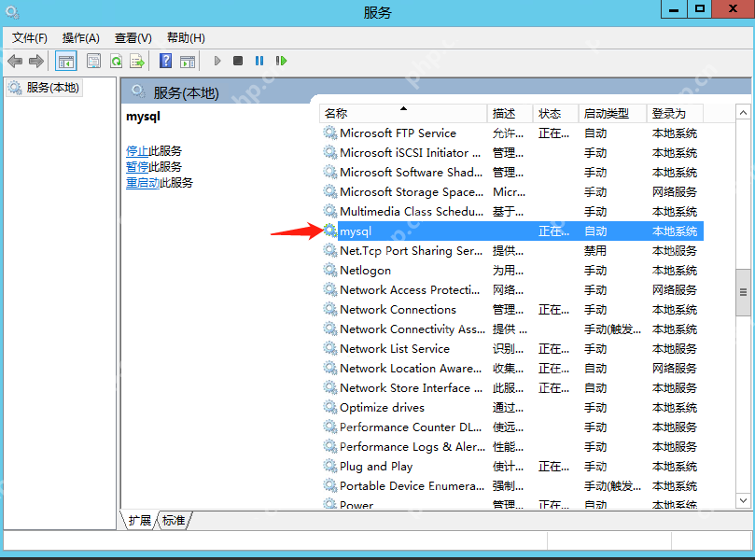
Task: Click the blue Help question mark icon
Action: pos(165,61)
